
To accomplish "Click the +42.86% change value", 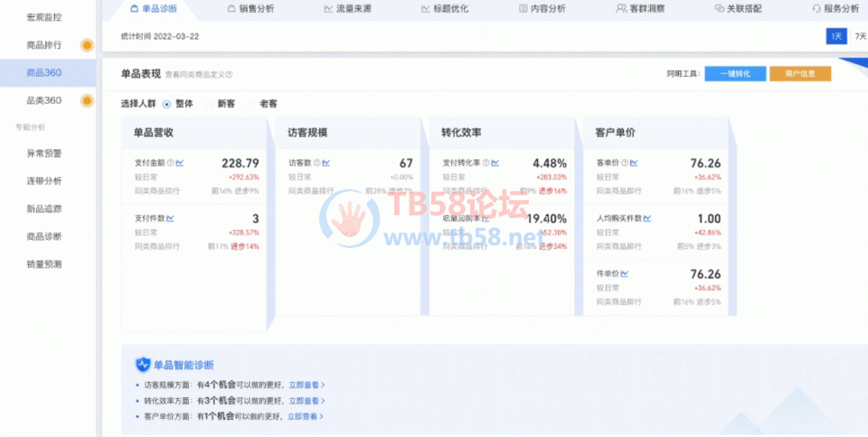I will pyautogui.click(x=707, y=233).
